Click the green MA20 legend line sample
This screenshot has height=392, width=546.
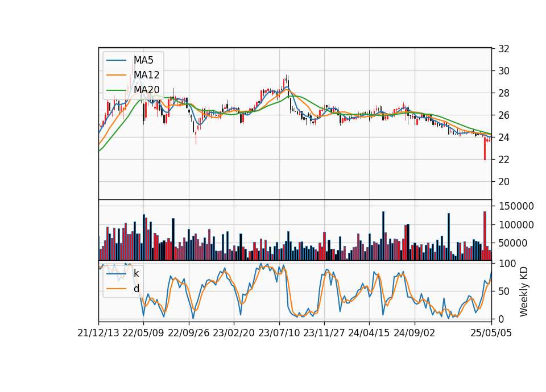point(116,90)
